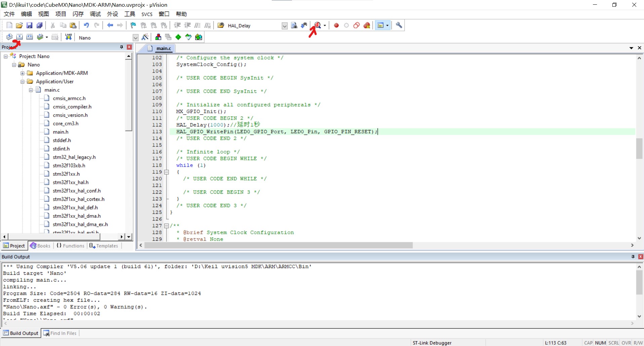The height and width of the screenshot is (346, 644).
Task: Switch to the Functions tab
Action: (71, 246)
